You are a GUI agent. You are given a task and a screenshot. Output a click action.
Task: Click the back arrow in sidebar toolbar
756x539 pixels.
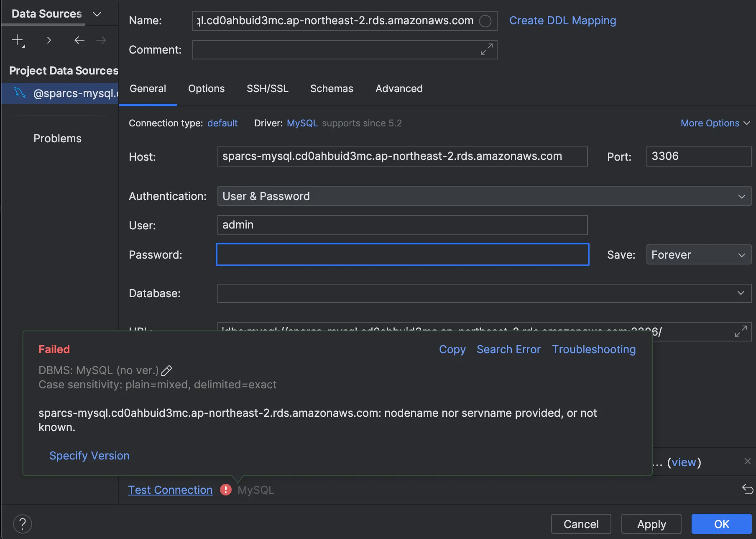tap(79, 40)
